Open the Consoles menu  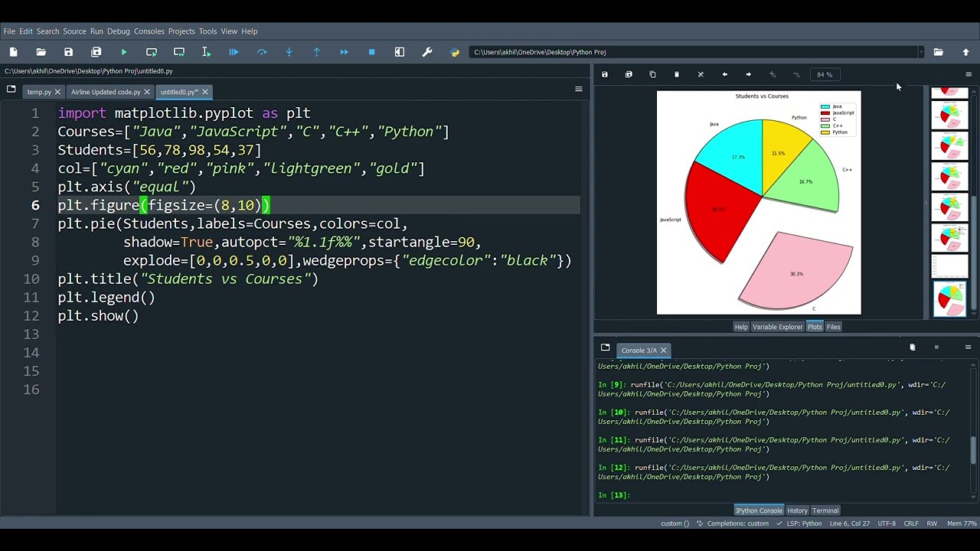[x=149, y=31]
